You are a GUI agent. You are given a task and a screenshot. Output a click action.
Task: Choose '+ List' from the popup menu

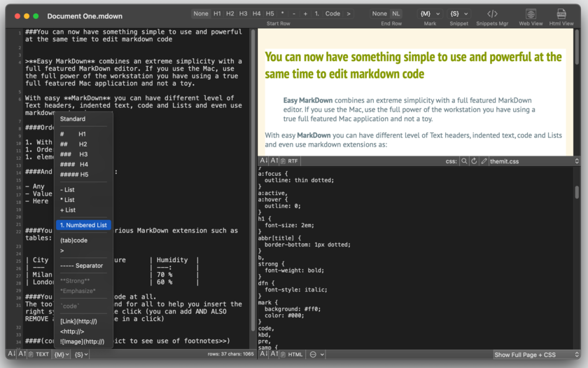[x=83, y=210]
